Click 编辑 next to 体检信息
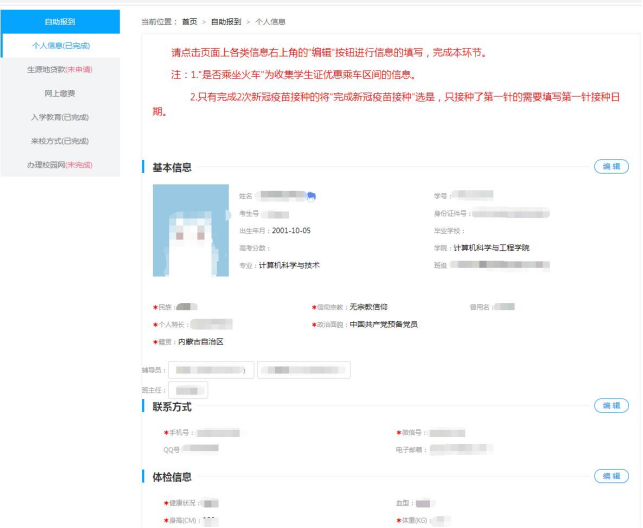The width and height of the screenshot is (643, 528). [x=610, y=476]
